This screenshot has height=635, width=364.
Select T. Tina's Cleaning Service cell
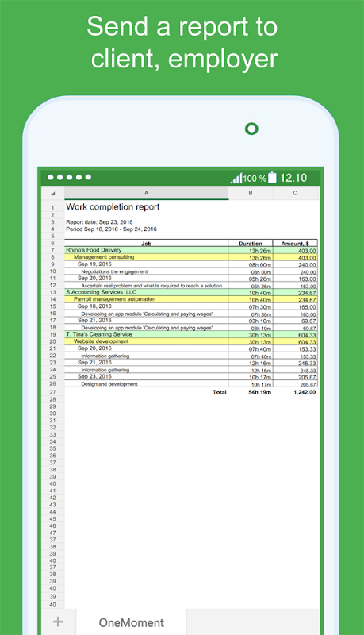coord(146,334)
